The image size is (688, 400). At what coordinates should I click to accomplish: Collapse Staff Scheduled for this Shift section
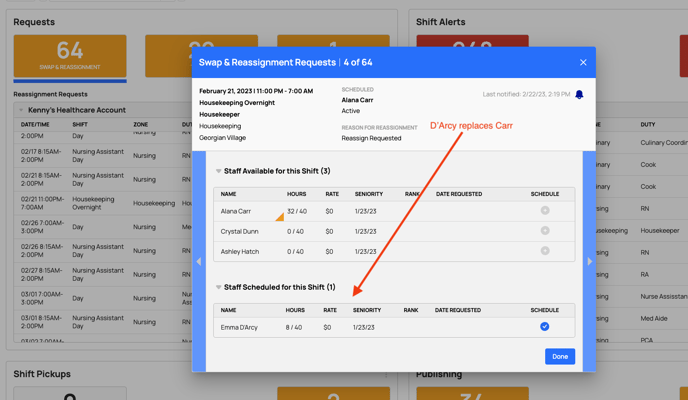tap(218, 287)
